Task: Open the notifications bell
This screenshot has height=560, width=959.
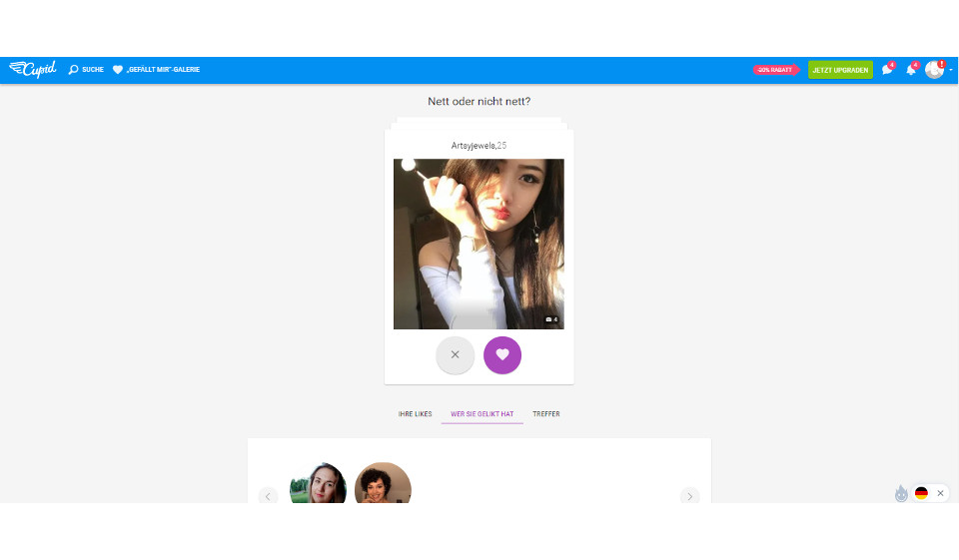Action: tap(910, 70)
